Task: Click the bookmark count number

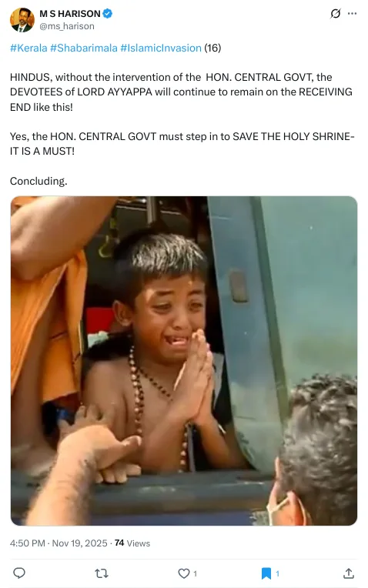Action: (278, 573)
